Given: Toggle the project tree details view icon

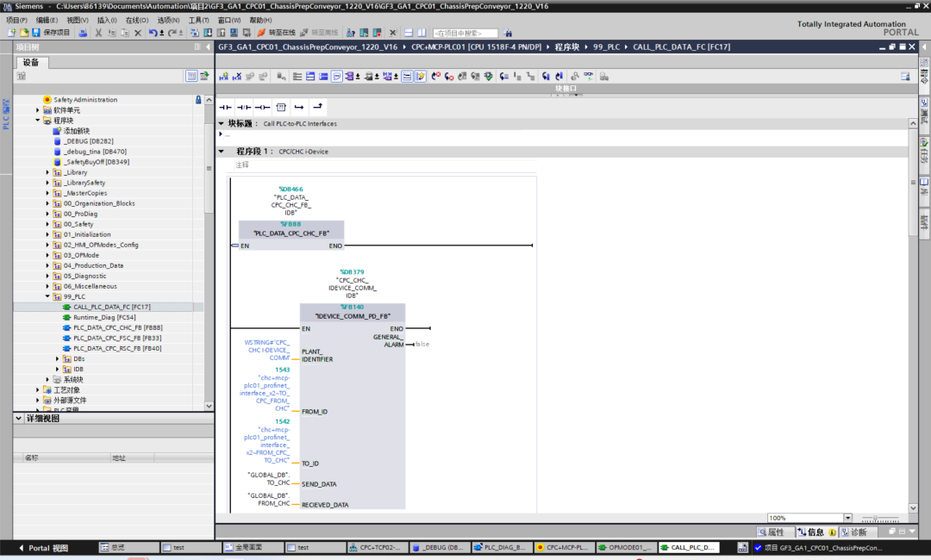Looking at the screenshot, I should tap(191, 76).
